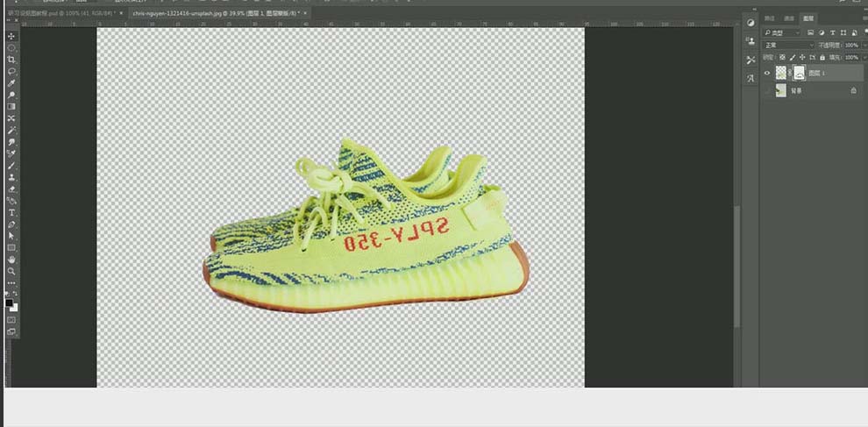Screen dimensions: 868x427
Task: Select the layer mask thumbnail
Action: (800, 73)
